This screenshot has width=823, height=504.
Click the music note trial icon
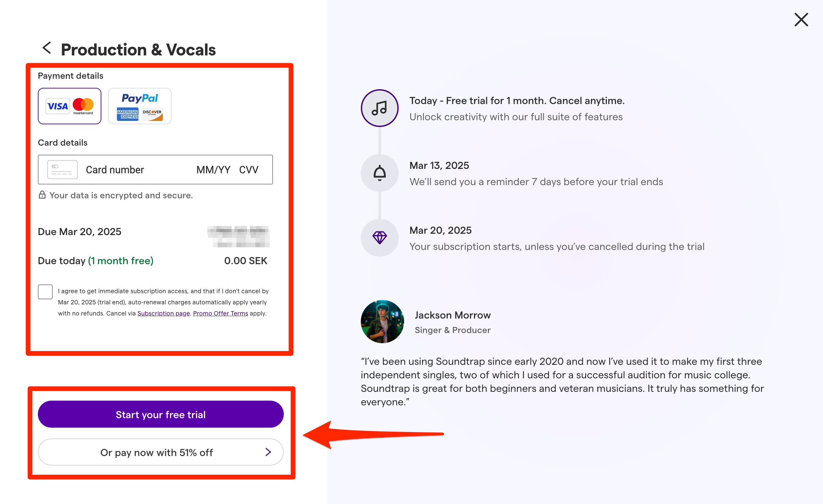click(379, 108)
